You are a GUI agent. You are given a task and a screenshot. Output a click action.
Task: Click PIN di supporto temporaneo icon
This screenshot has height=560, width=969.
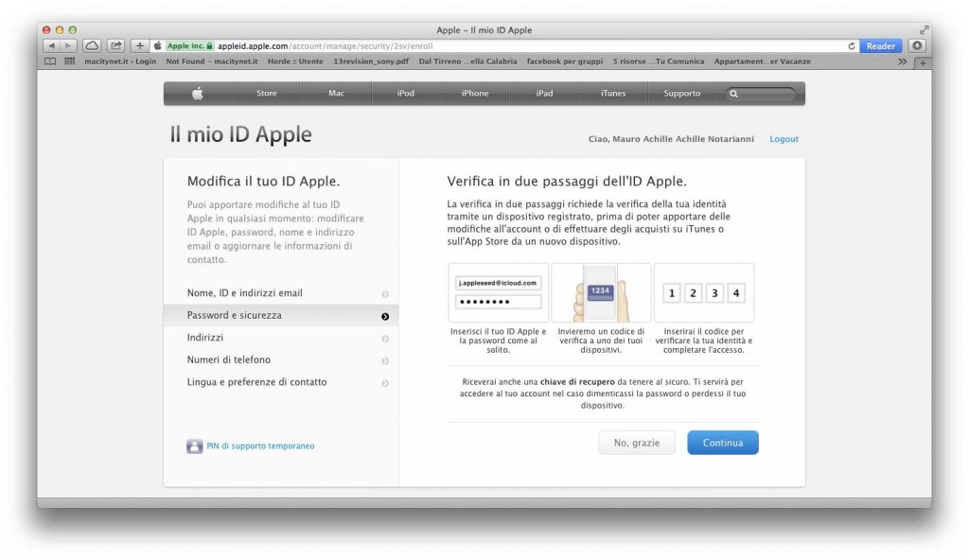[195, 446]
